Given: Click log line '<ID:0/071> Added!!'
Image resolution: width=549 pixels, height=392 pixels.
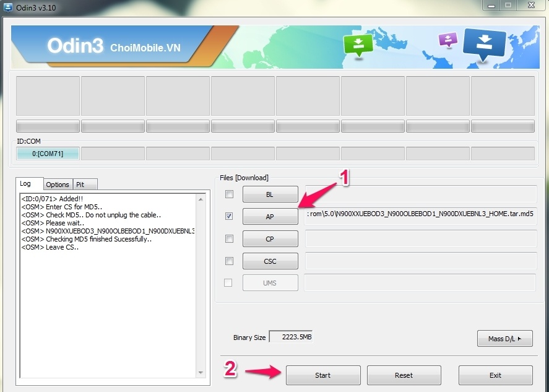Looking at the screenshot, I should coord(52,199).
